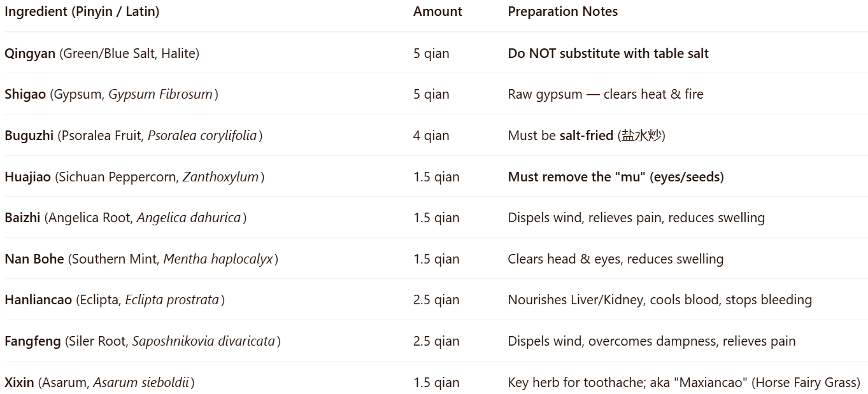Select the Latin name Saposhnikovia divaricata
Screen dimensions: 868x394
click(x=204, y=341)
